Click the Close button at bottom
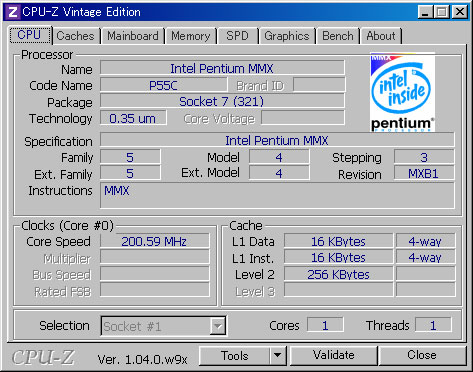 coord(422,356)
